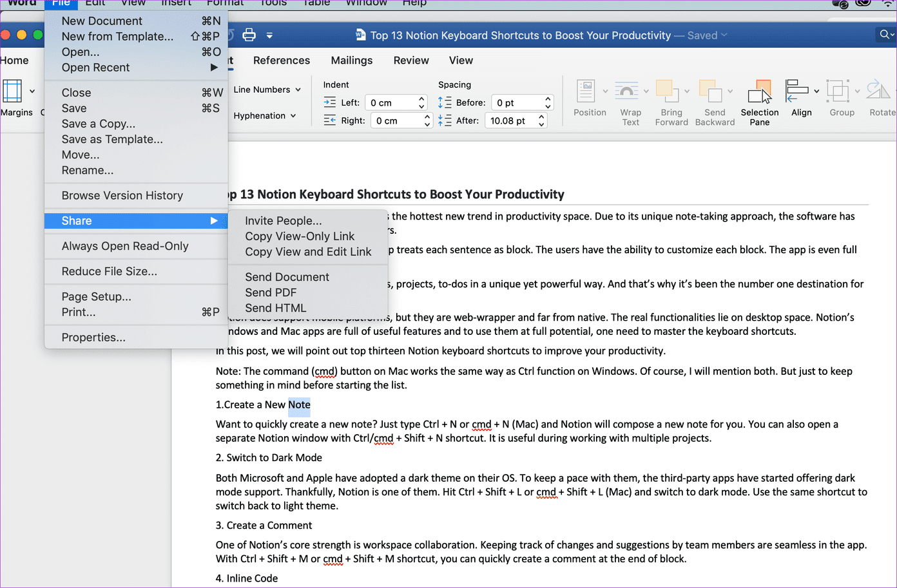
Task: Open Page Setup... from File menu
Action: point(136,296)
